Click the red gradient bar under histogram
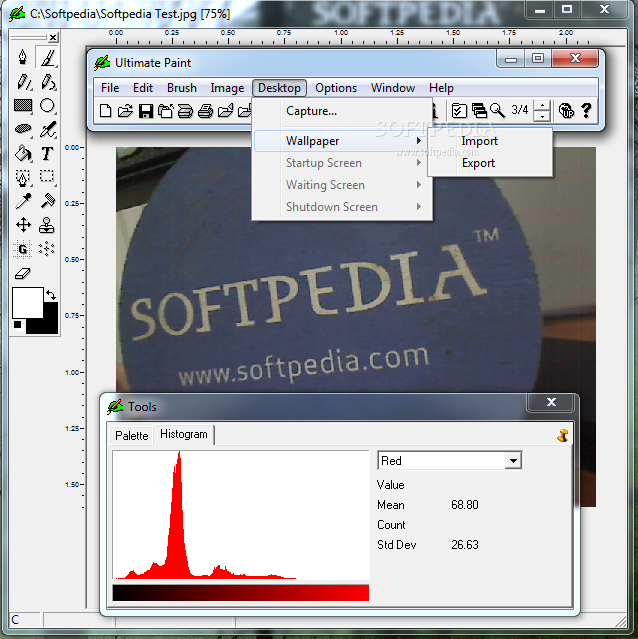This screenshot has width=638, height=639. click(x=241, y=593)
